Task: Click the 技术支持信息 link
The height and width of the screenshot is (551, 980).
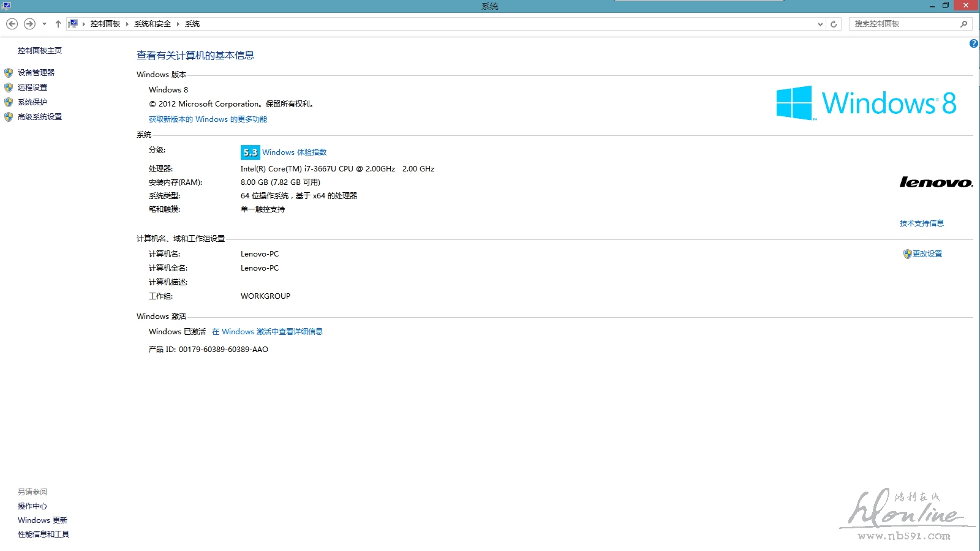Action: (921, 223)
